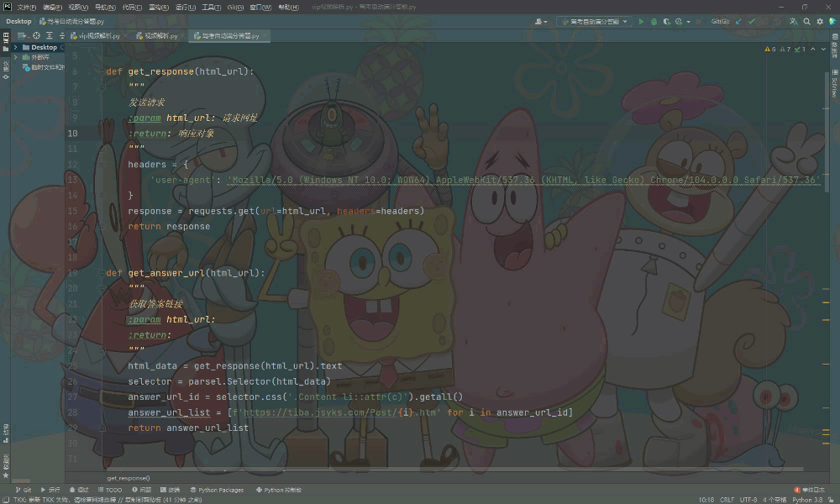The image size is (840, 504).
Task: Run with coverage using the shield icon
Action: [x=666, y=22]
